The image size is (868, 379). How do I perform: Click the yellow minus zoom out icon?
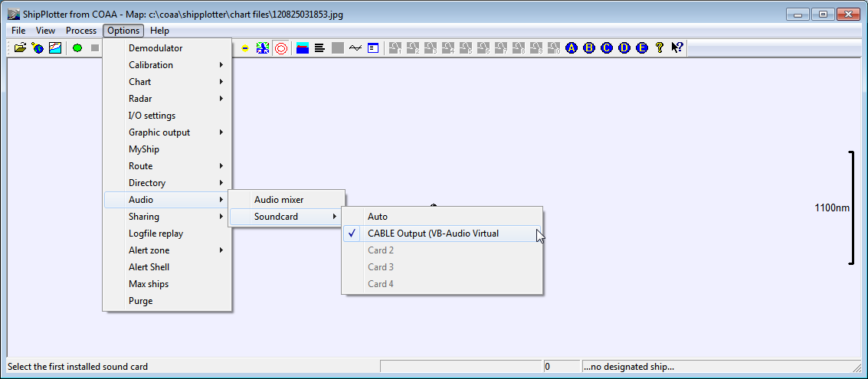click(x=245, y=48)
